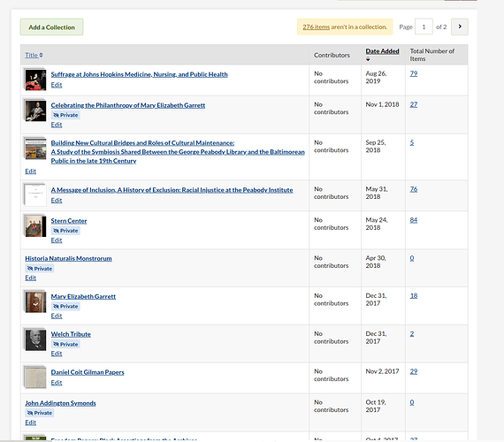504x442 pixels.
Task: Open Historia Naturalis Monstrorum collection
Action: pyautogui.click(x=68, y=258)
